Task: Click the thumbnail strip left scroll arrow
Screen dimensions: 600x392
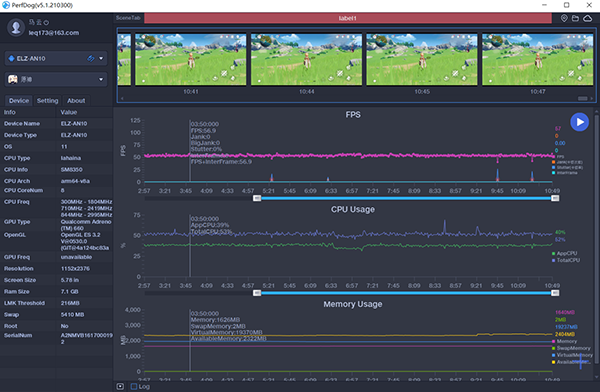Action: 122,98
